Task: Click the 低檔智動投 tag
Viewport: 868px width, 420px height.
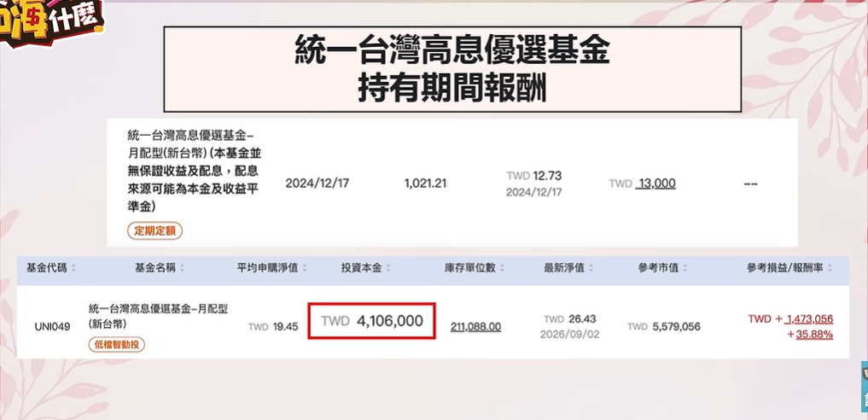Action: 117,345
